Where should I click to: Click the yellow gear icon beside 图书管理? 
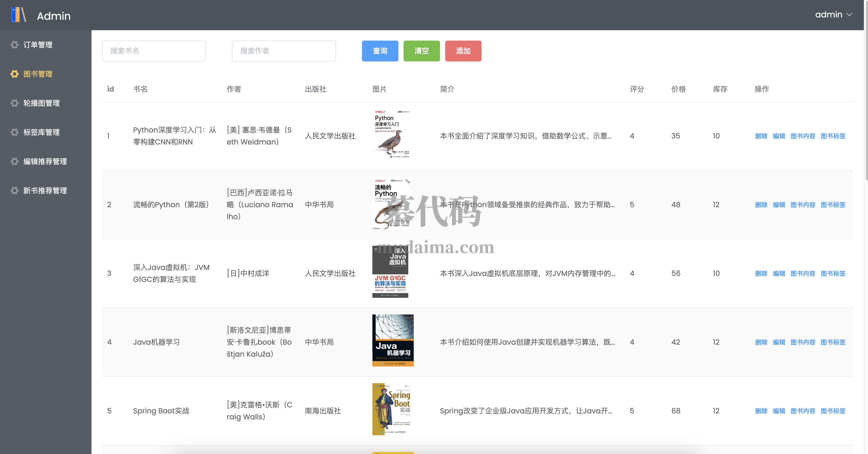[x=15, y=74]
